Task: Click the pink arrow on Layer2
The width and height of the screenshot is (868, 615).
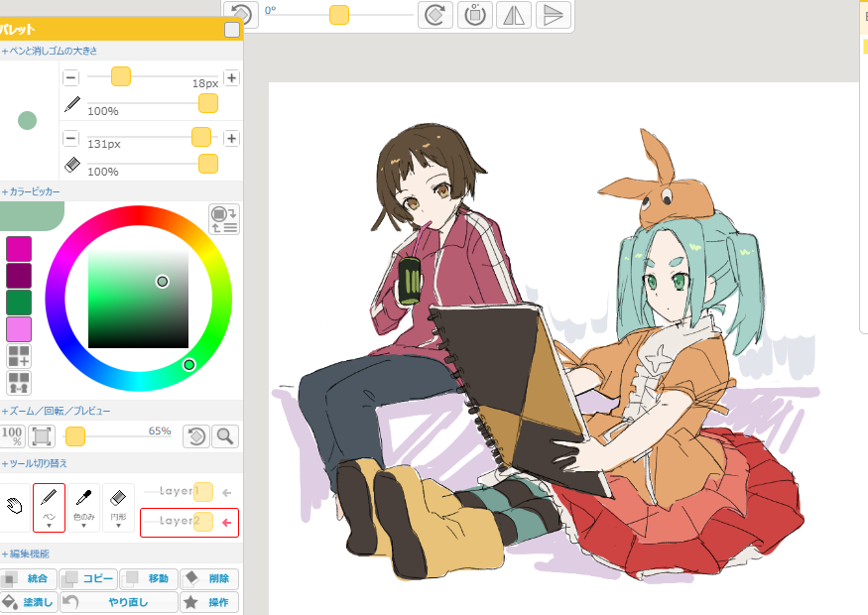Action: click(x=226, y=522)
